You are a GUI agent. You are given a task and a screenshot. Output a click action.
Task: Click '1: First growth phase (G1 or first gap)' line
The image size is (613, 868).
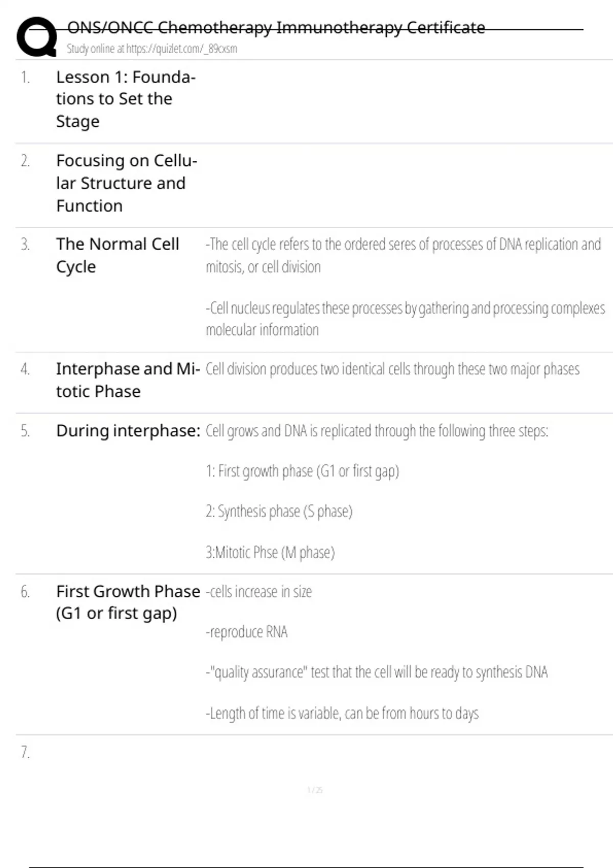[302, 471]
